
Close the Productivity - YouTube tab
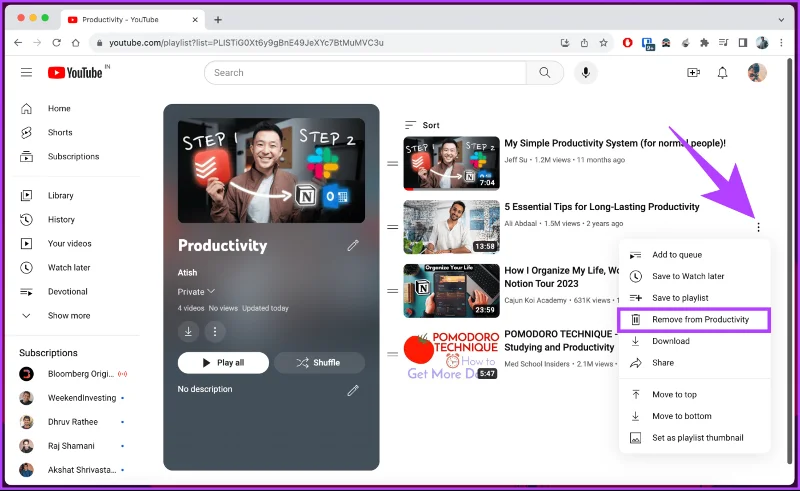pyautogui.click(x=195, y=20)
